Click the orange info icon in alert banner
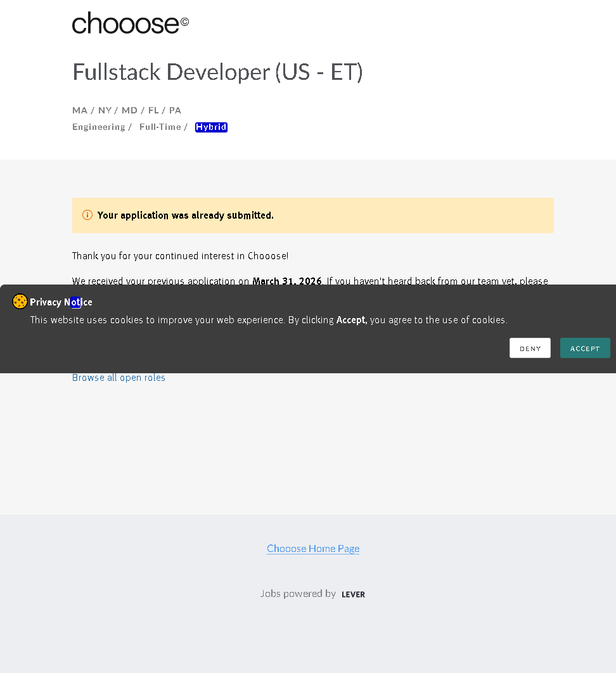The image size is (616, 673). point(87,215)
